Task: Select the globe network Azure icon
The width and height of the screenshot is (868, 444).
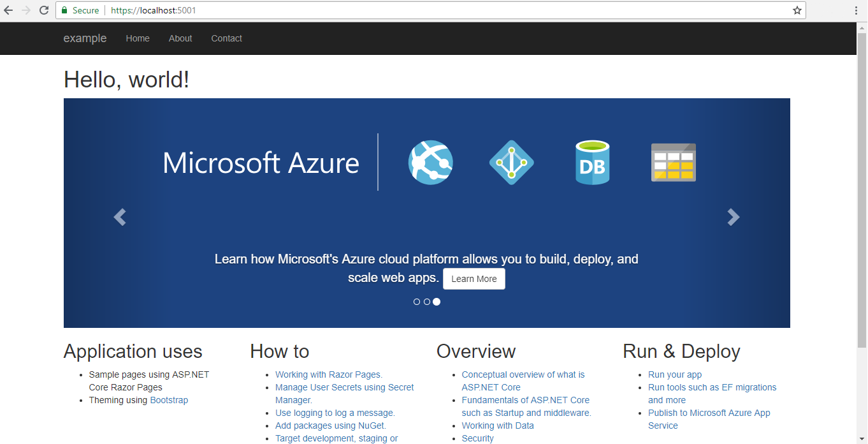Action: click(430, 162)
